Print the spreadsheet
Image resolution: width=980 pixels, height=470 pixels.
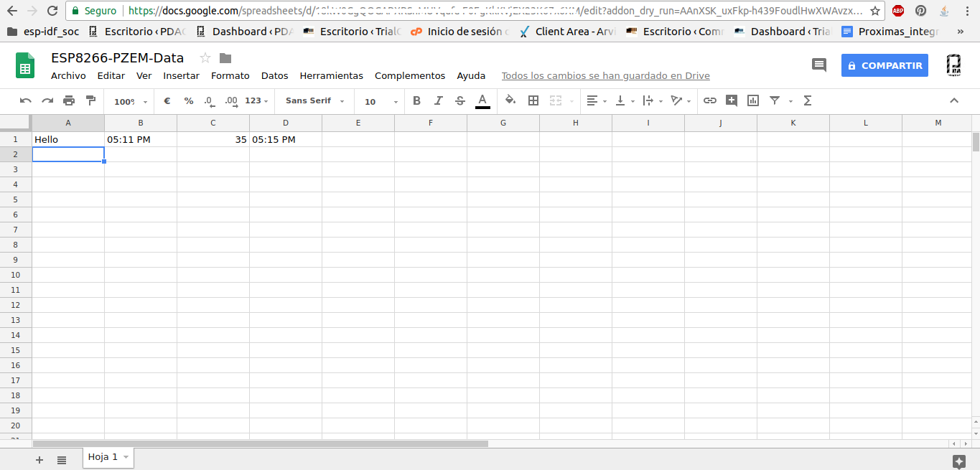pyautogui.click(x=69, y=100)
